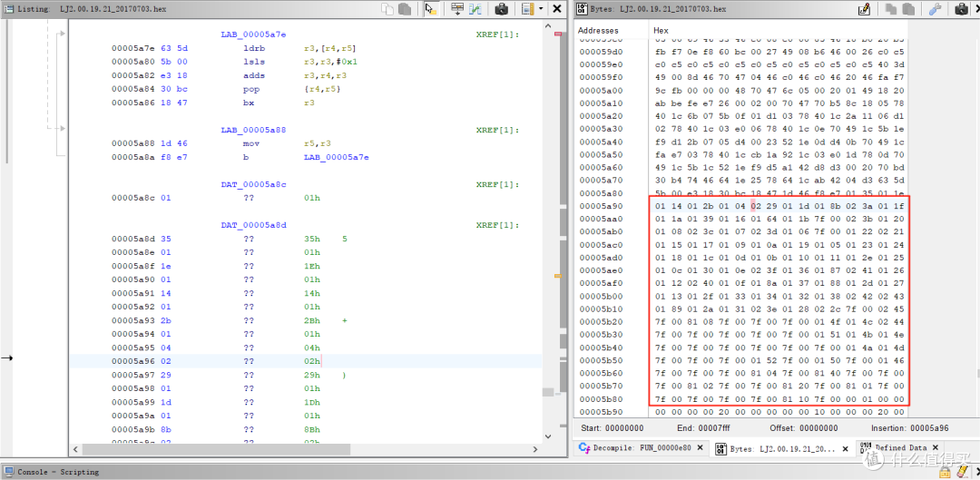
Task: Copy selection using Listing toolbar copy icon
Action: tap(388, 9)
